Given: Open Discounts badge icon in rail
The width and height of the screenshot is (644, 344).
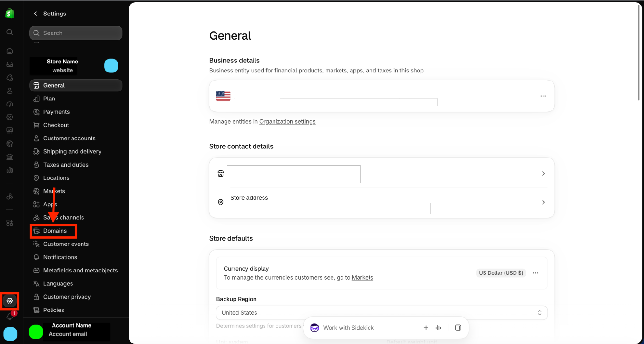Looking at the screenshot, I should tap(10, 117).
